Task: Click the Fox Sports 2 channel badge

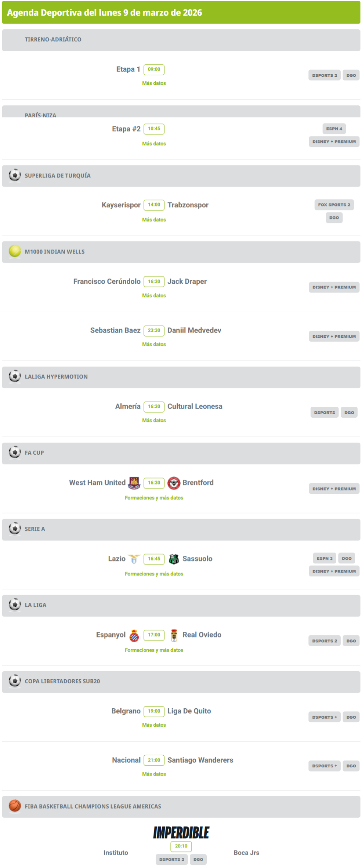Action: pos(334,205)
